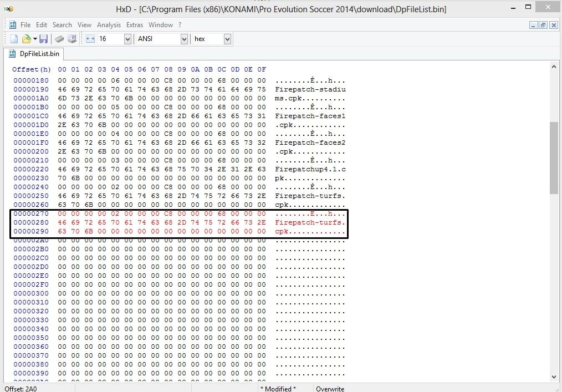Restore the inner document window
The image size is (562, 392).
(x=543, y=25)
